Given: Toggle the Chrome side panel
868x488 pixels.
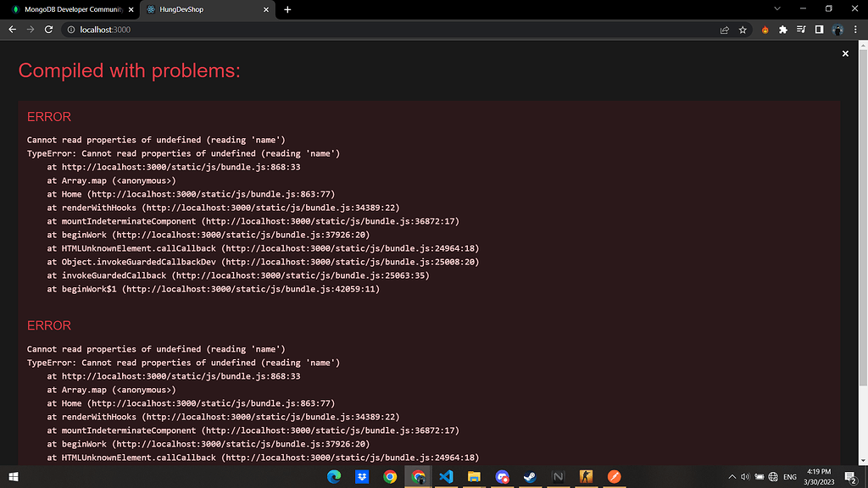Looking at the screenshot, I should pos(819,30).
